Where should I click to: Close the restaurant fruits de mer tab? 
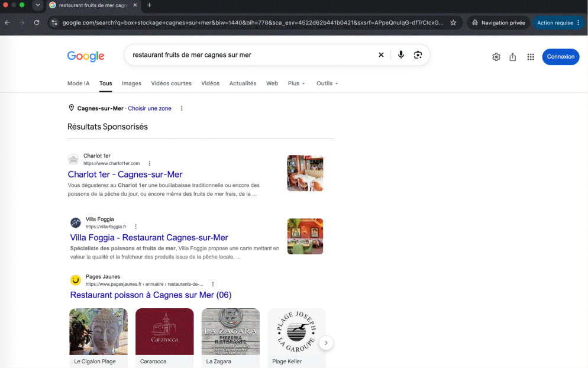(135, 5)
